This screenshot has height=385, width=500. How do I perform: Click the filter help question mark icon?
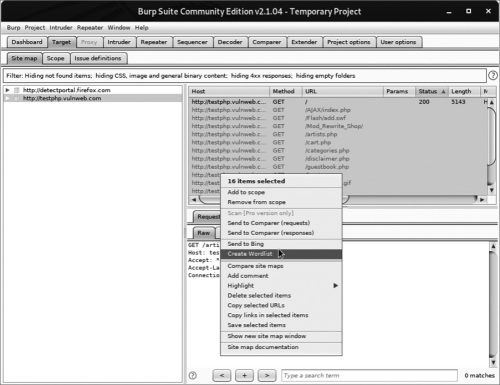click(493, 76)
